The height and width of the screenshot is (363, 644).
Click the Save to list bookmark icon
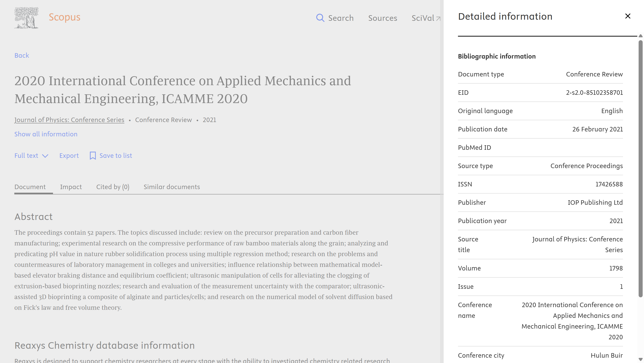pyautogui.click(x=93, y=156)
